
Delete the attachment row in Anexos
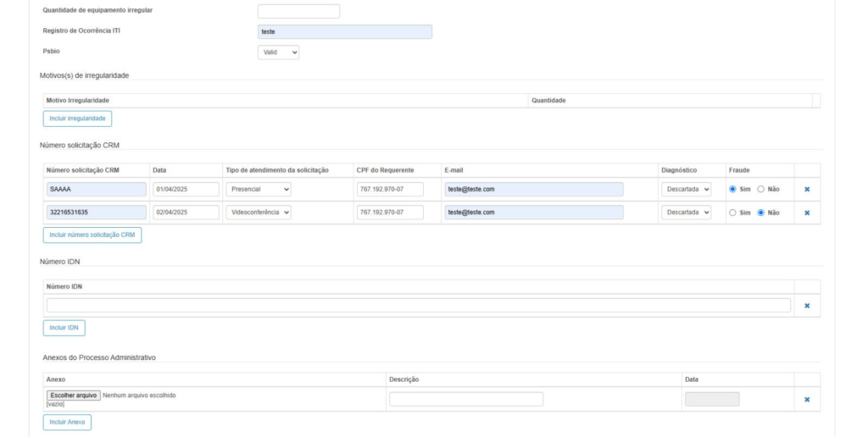tap(807, 400)
